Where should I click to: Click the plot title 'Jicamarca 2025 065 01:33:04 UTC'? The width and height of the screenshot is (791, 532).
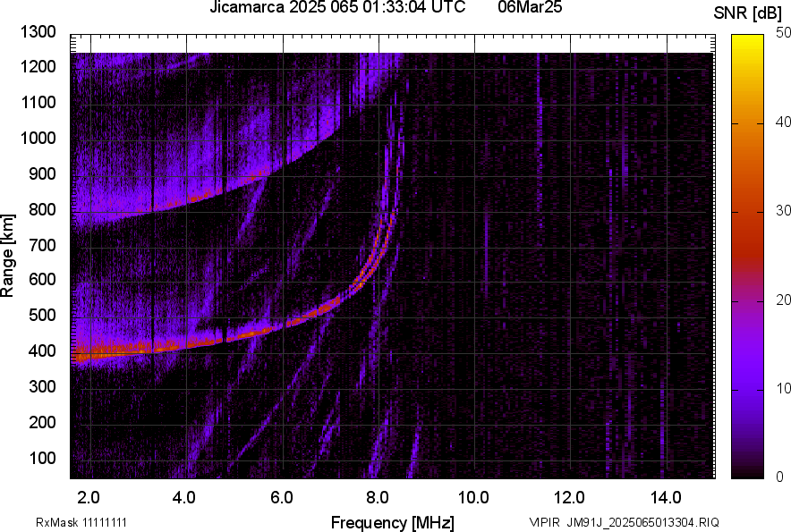point(337,7)
